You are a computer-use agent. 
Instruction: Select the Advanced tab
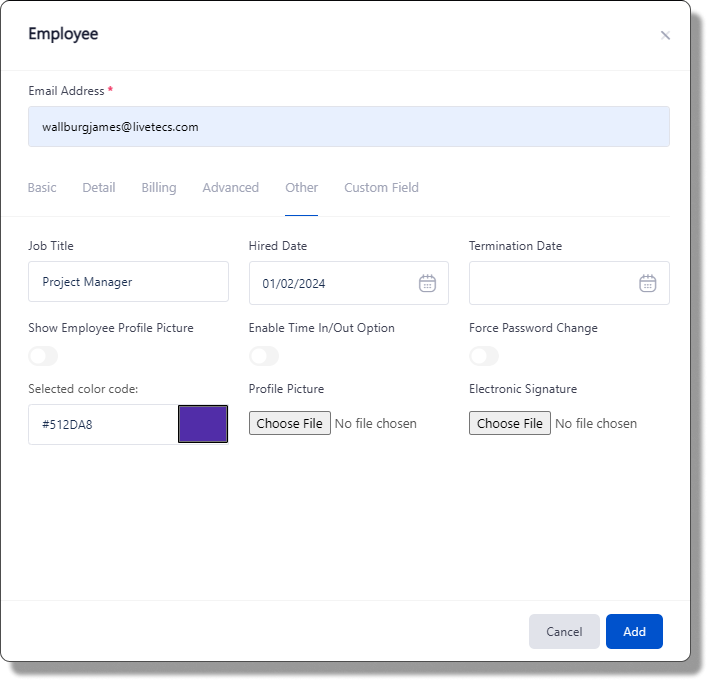[x=230, y=188]
